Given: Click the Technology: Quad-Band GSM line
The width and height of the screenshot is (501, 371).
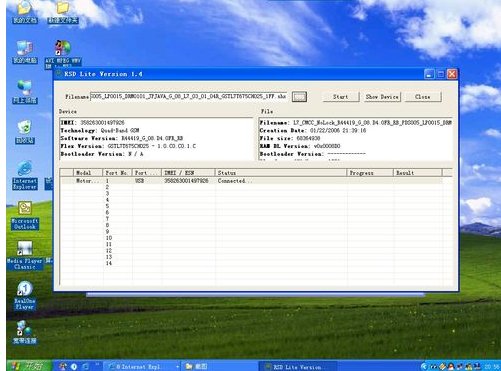Looking at the screenshot, I should [x=100, y=130].
